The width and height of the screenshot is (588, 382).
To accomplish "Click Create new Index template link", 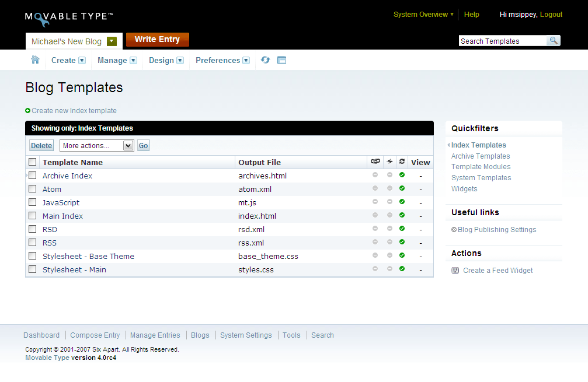I will pyautogui.click(x=74, y=111).
